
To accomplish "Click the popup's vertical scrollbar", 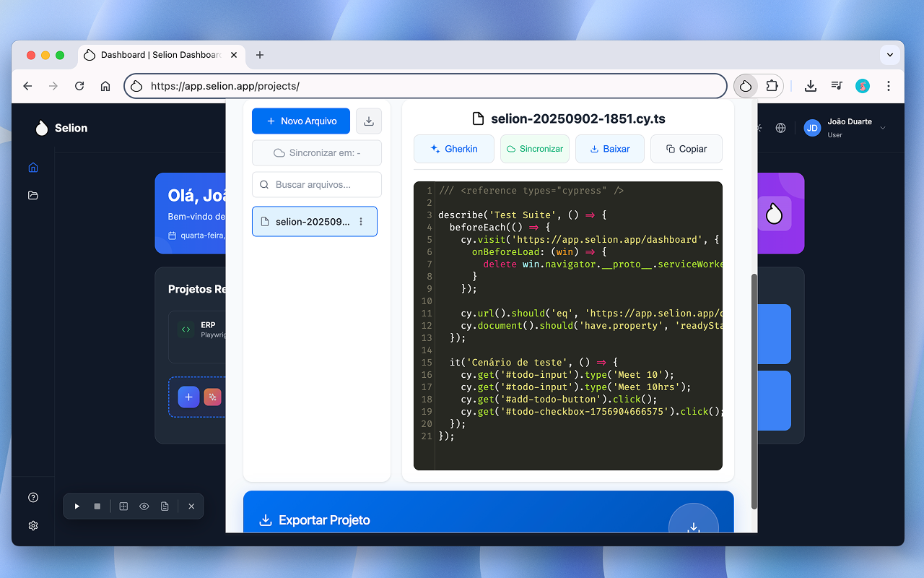I will [755, 391].
